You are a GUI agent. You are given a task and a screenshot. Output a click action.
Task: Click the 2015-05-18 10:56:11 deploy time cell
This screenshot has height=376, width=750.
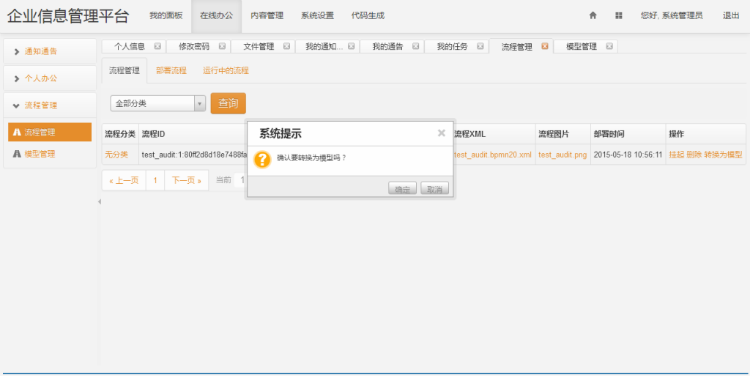pos(628,155)
